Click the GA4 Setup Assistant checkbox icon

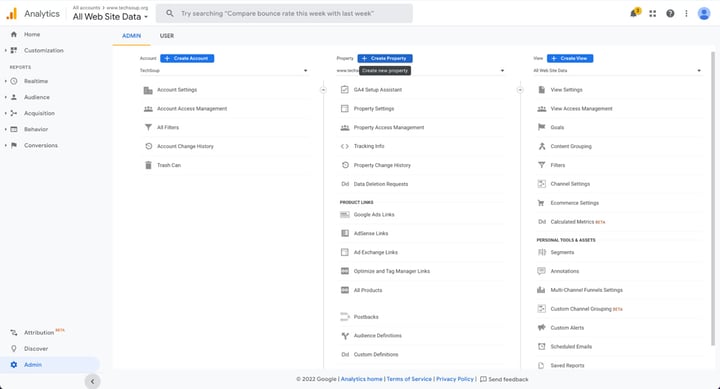coord(344,90)
